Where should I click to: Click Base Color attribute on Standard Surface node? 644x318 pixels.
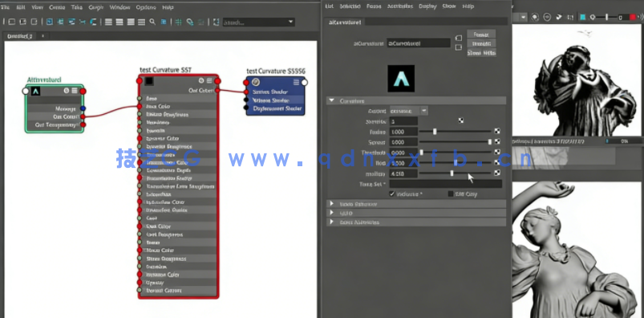(158, 107)
